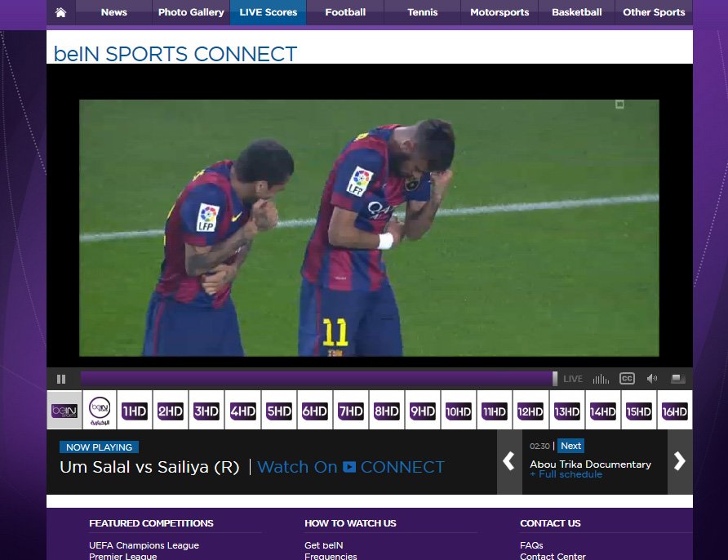Switch to channel 15HD
This screenshot has height=560, width=728.
(639, 411)
